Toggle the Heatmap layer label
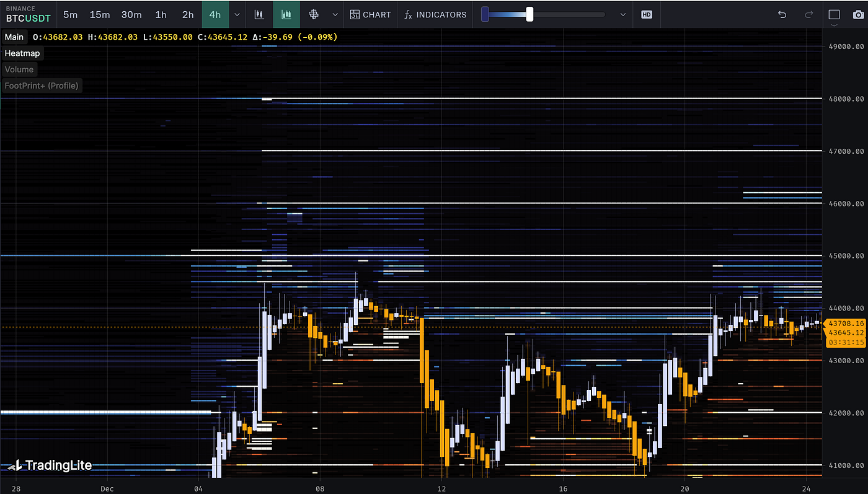 [x=22, y=53]
